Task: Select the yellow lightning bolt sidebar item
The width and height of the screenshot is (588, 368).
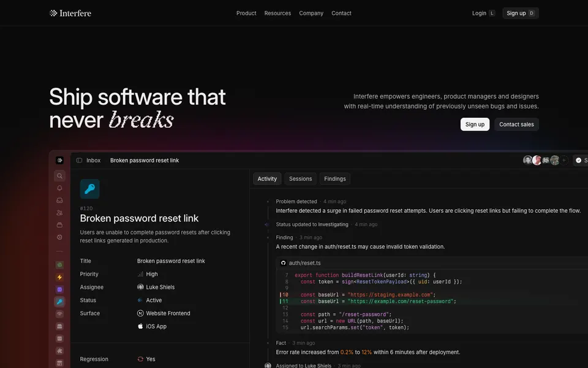Action: [59, 277]
